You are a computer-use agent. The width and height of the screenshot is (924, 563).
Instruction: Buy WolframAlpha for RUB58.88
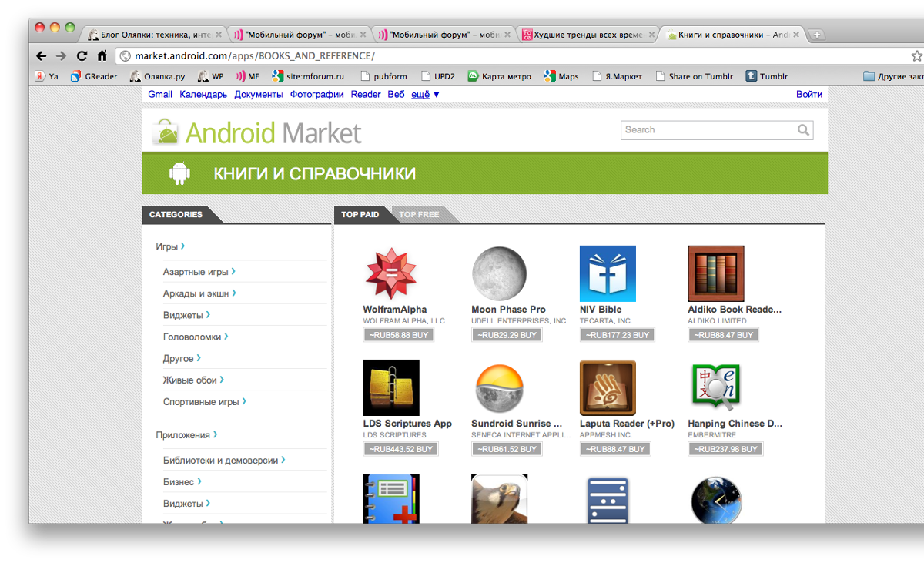(x=399, y=335)
